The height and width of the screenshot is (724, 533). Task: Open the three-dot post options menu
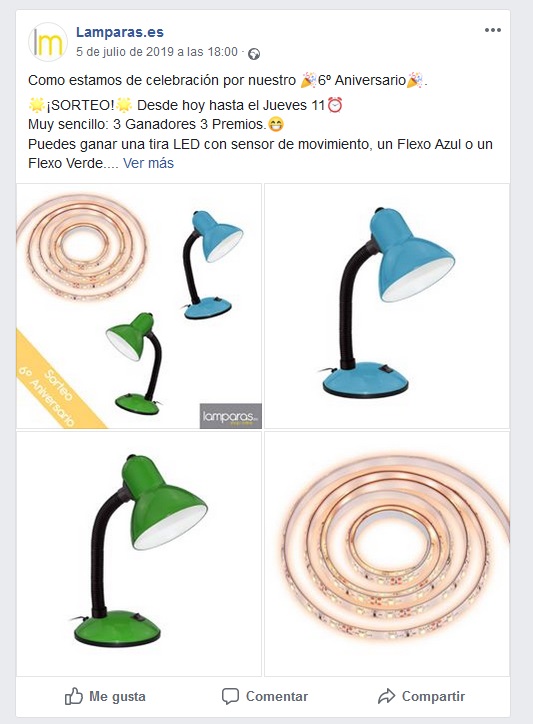[x=492, y=30]
